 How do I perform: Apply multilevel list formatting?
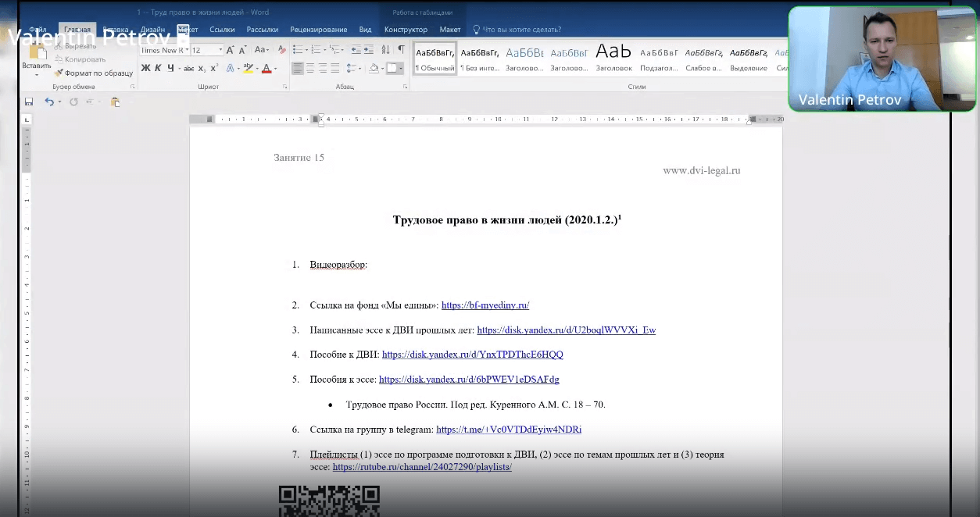334,49
